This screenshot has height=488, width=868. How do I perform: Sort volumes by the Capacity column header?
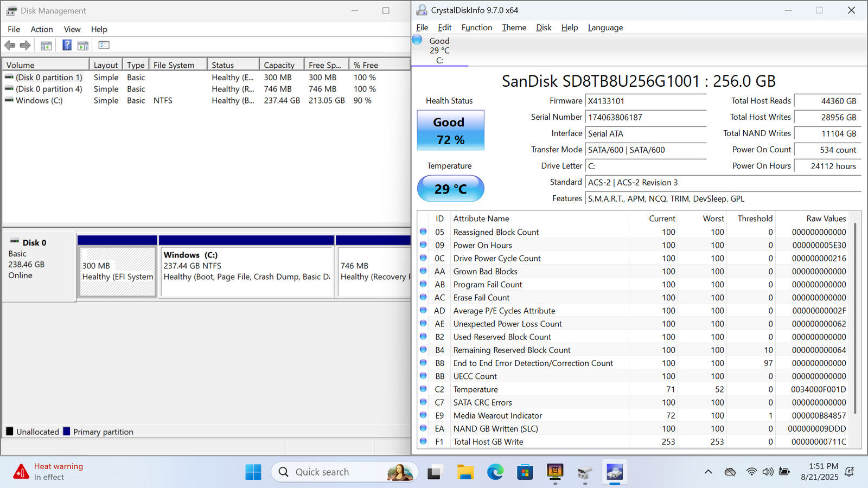(x=279, y=65)
